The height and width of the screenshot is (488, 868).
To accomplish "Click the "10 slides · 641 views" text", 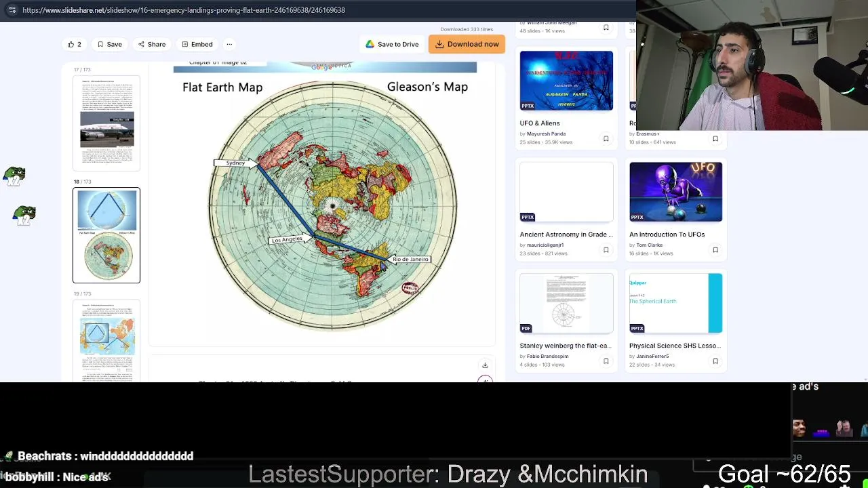I will pyautogui.click(x=652, y=142).
